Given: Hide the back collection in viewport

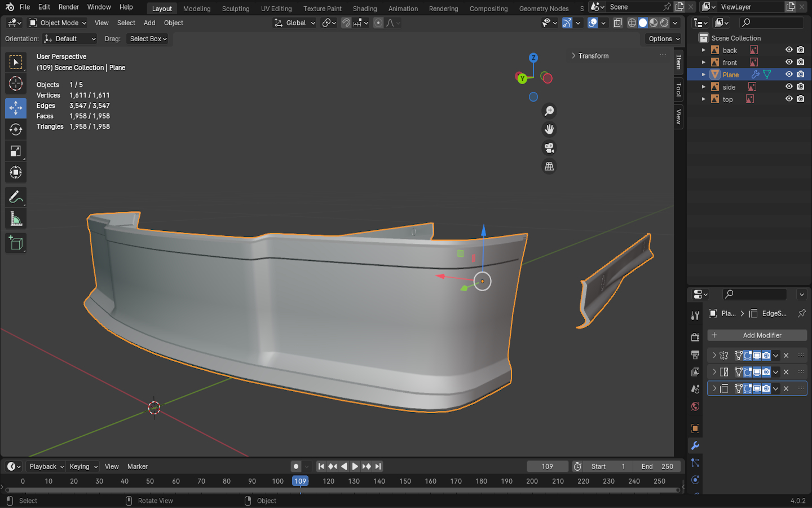Looking at the screenshot, I should coord(789,50).
